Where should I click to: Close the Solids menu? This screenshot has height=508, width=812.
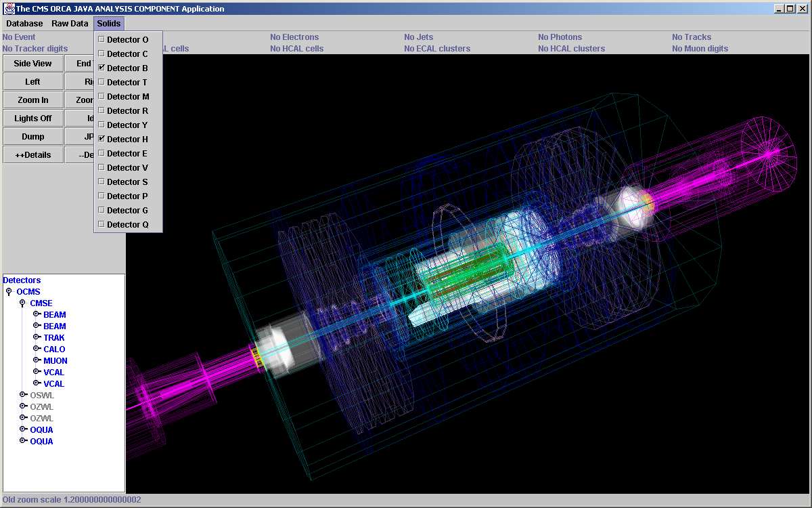coord(108,24)
